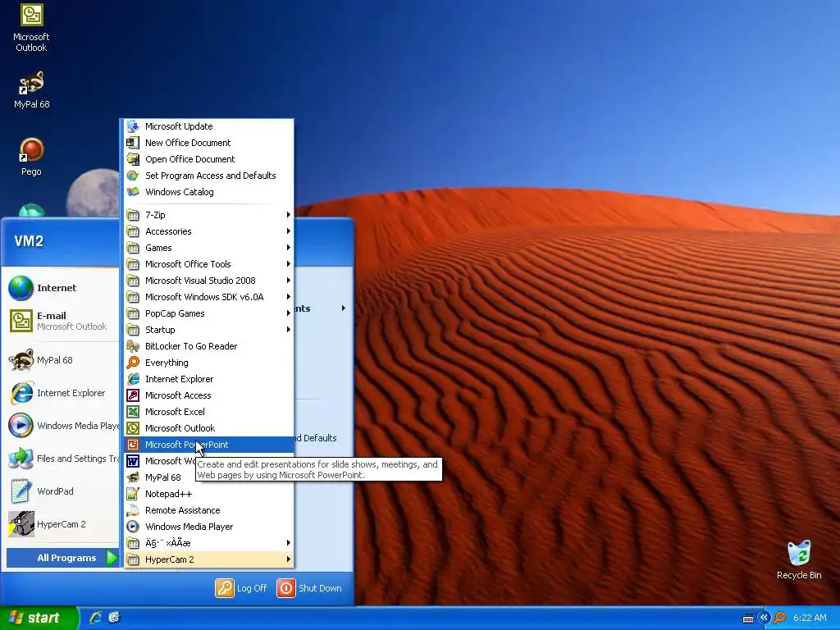This screenshot has width=840, height=630.
Task: Expand the Startup submenu arrow
Action: click(288, 330)
